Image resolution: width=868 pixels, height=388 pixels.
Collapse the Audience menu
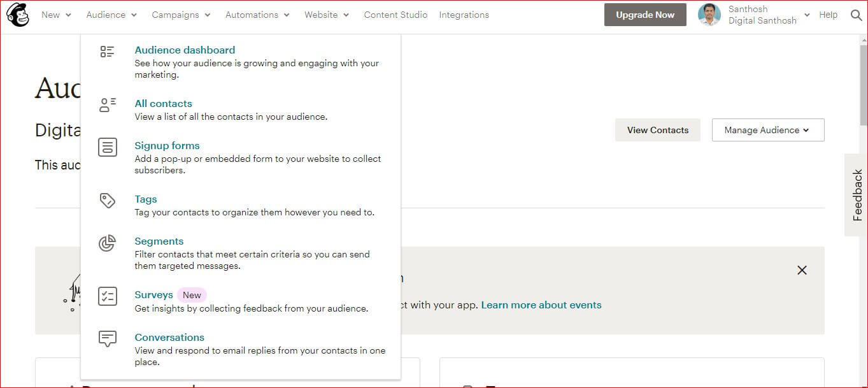pyautogui.click(x=111, y=15)
